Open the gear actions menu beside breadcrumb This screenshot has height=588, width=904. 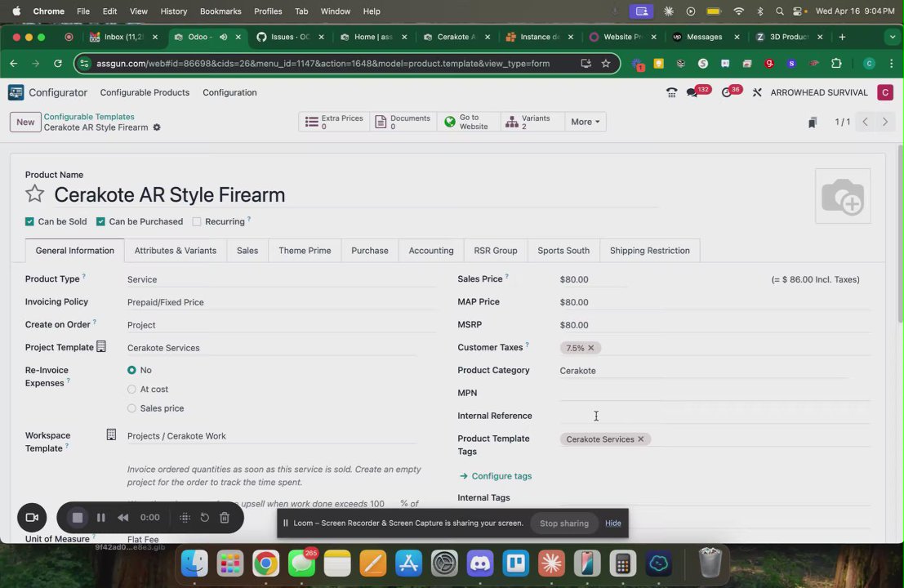click(157, 127)
